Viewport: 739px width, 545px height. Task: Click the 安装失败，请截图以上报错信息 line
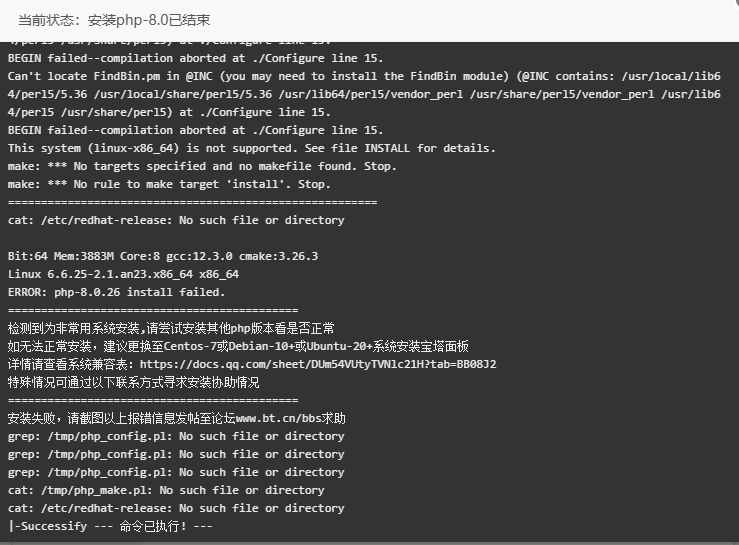177,419
